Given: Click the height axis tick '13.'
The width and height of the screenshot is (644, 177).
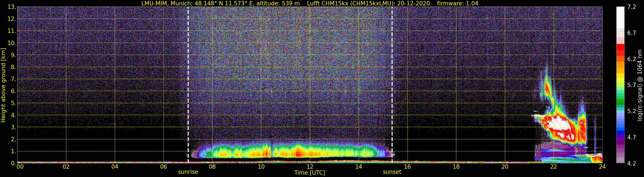Looking at the screenshot, I should tap(12, 7).
